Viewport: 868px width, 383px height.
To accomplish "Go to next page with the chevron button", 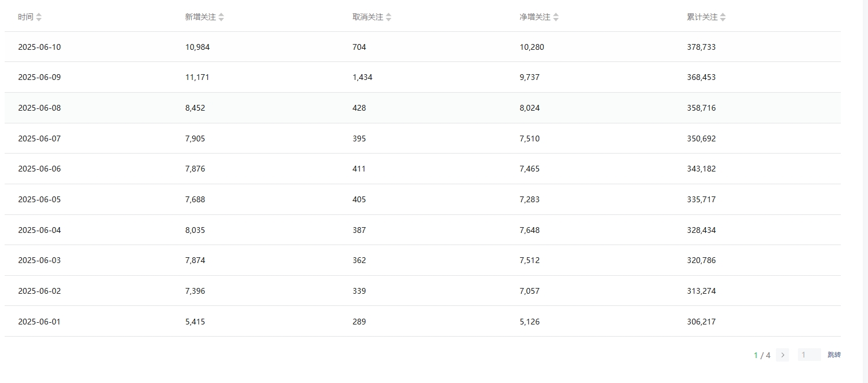I will coord(783,355).
